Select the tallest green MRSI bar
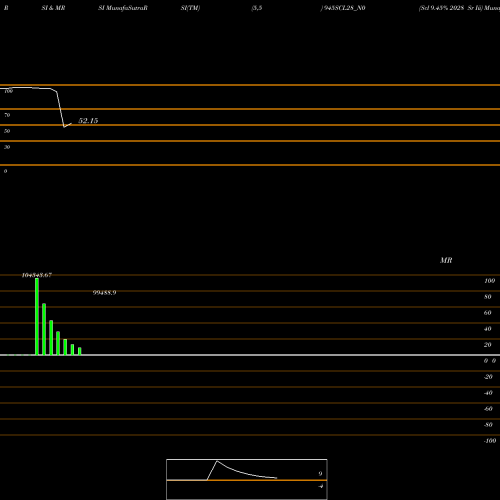500x500 pixels. (37, 316)
